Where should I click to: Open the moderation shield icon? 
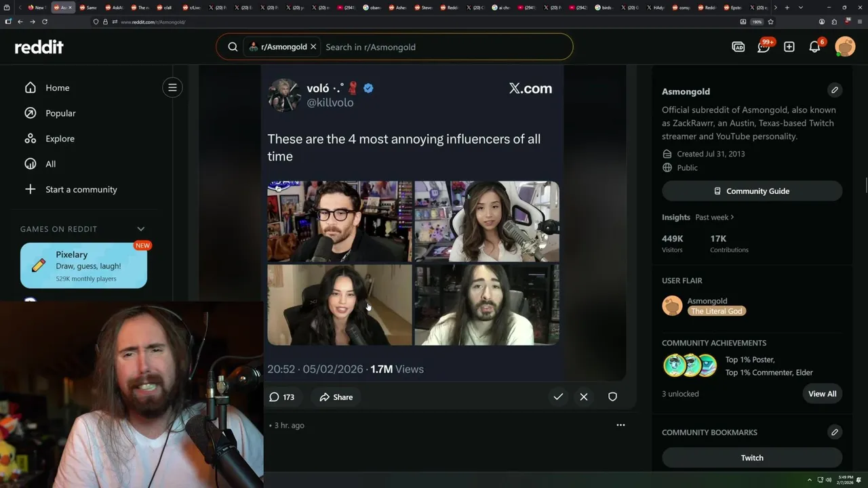[x=612, y=397]
